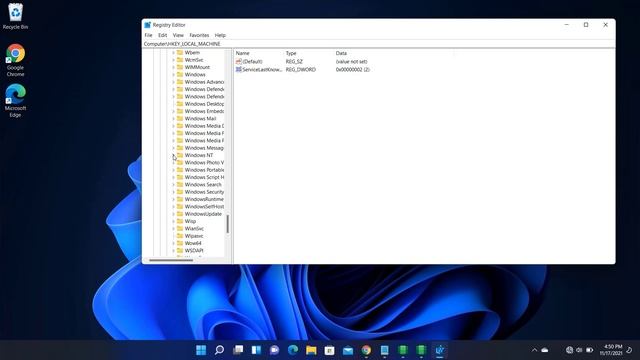Select the Windows key in tree
This screenshot has height=360, width=640.
195,75
